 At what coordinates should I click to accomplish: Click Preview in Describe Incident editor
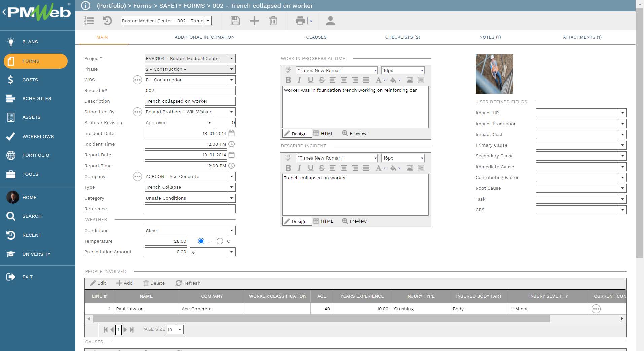click(x=354, y=221)
